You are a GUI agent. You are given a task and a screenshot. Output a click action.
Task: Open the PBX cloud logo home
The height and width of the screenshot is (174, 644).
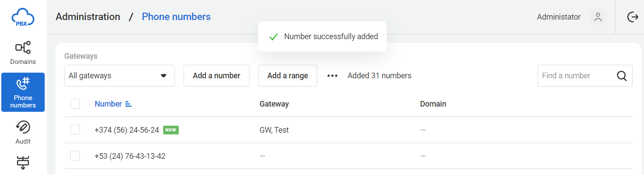[23, 17]
